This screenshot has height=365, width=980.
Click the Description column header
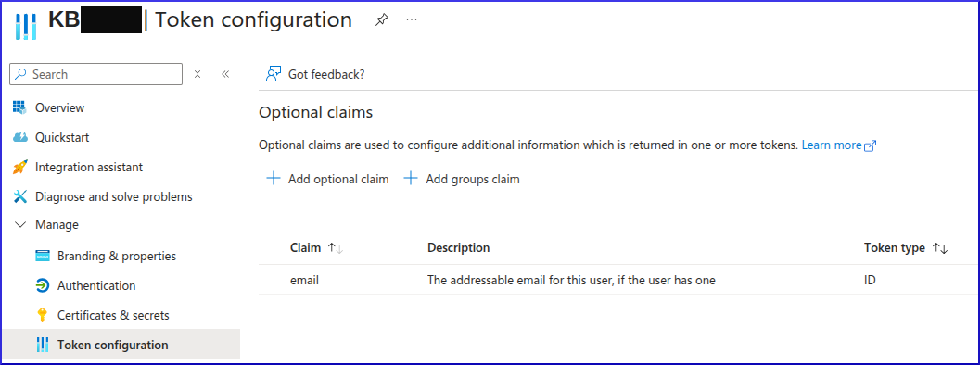(458, 247)
